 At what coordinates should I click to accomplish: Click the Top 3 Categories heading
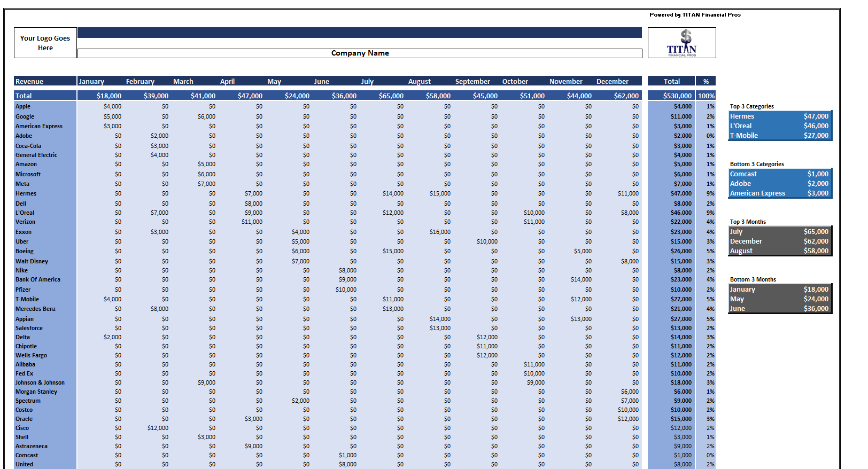point(751,107)
